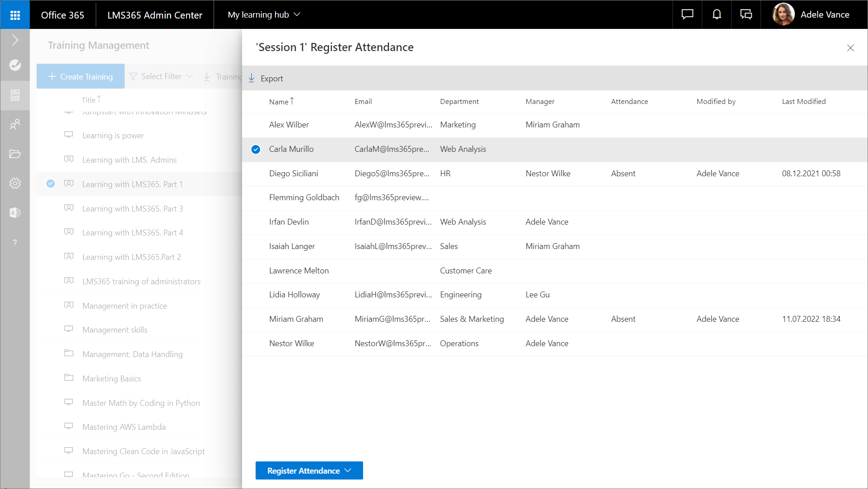Open the users icon in left sidebar
This screenshot has width=868, height=489.
15,124
